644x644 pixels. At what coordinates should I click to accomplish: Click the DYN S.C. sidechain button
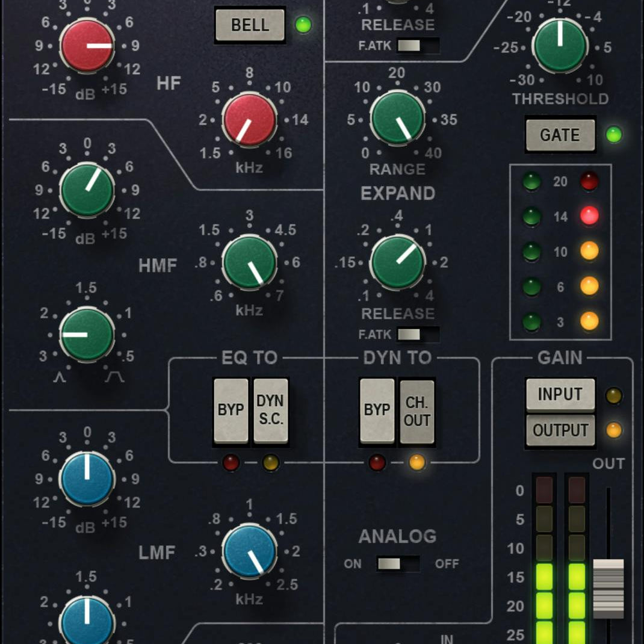[x=270, y=410]
